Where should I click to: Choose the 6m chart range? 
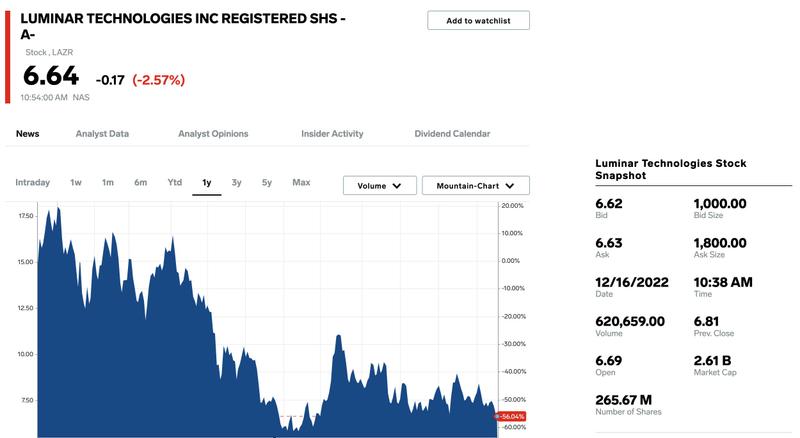pyautogui.click(x=140, y=182)
